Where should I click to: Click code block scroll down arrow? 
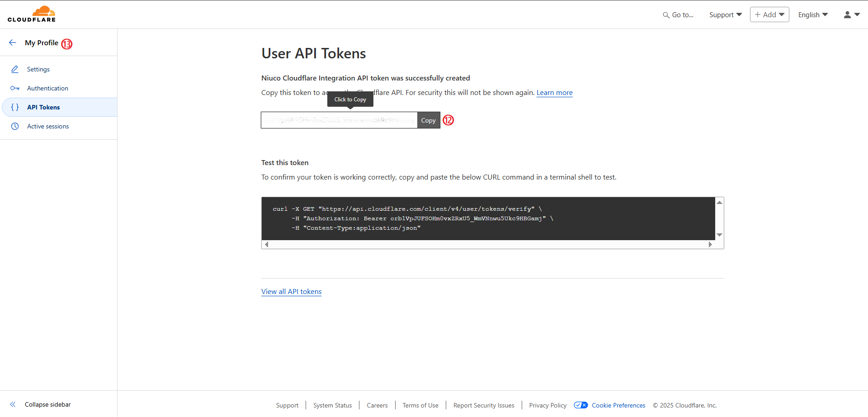719,235
